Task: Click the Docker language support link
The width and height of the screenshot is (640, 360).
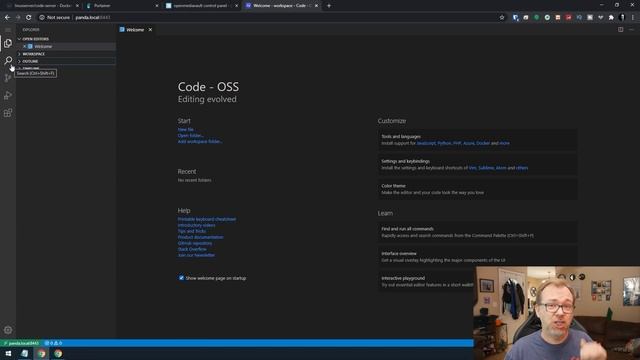Action: coord(482,143)
